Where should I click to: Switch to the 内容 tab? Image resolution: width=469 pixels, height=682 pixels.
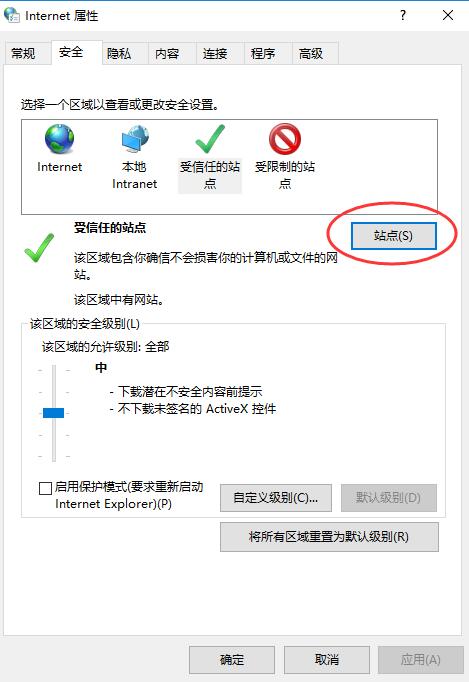coord(167,53)
